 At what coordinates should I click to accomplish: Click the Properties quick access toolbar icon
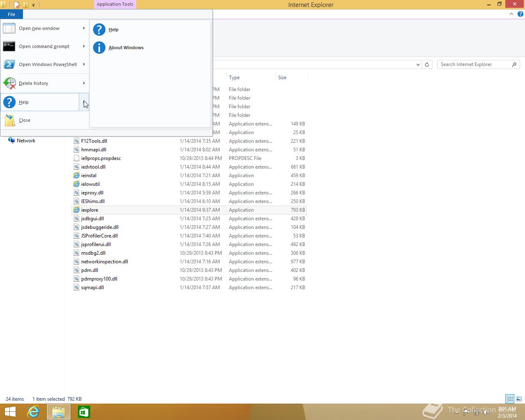tap(17, 5)
